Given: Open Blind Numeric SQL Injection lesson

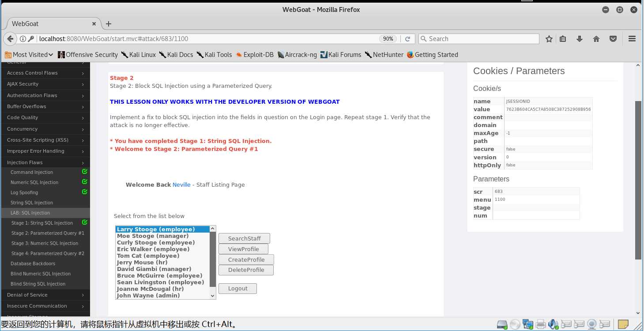Looking at the screenshot, I should click(41, 274).
